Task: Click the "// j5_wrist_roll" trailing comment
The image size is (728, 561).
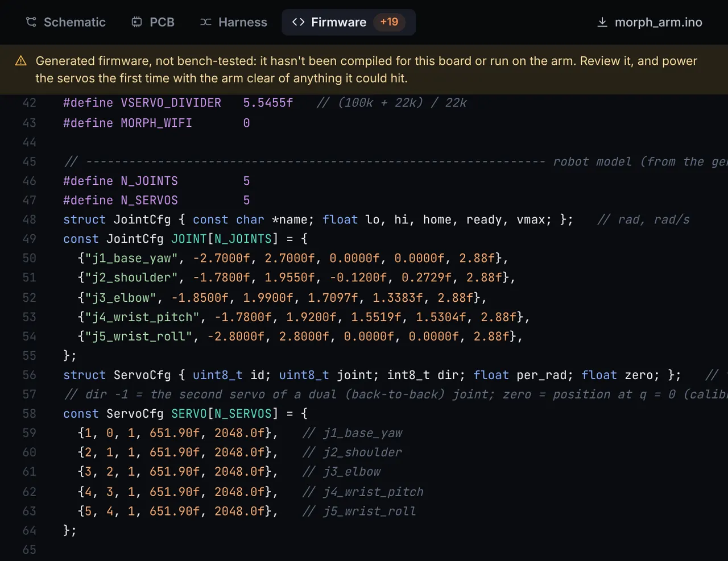Action: pyautogui.click(x=359, y=511)
